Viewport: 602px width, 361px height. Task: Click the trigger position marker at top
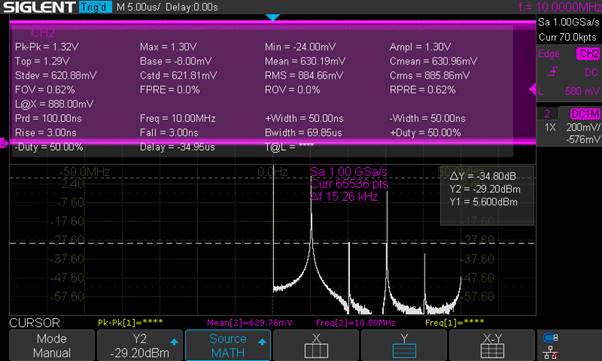pyautogui.click(x=273, y=18)
